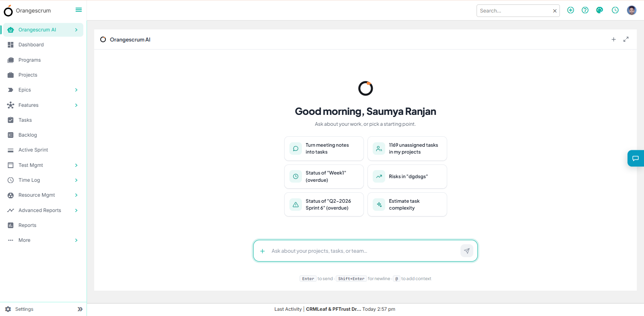Expand the Epics submenu chevron

coord(76,90)
